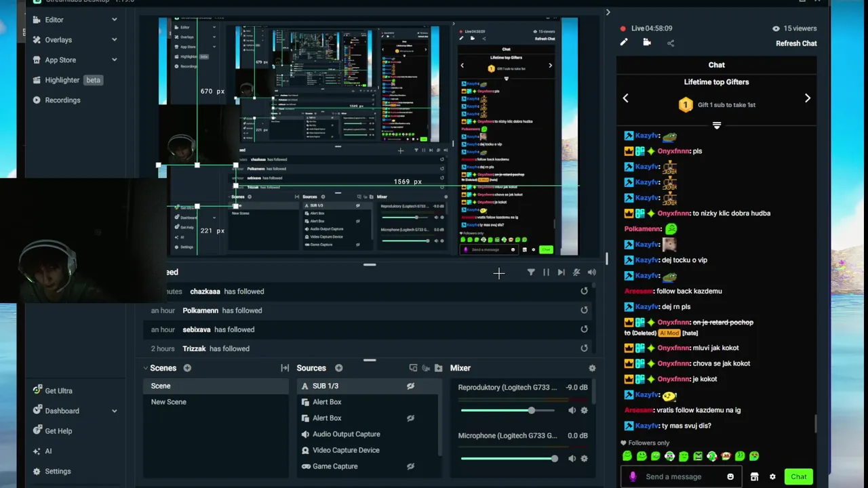Open chat settings gear icon
Screen dimensions: 868x488
772,476
